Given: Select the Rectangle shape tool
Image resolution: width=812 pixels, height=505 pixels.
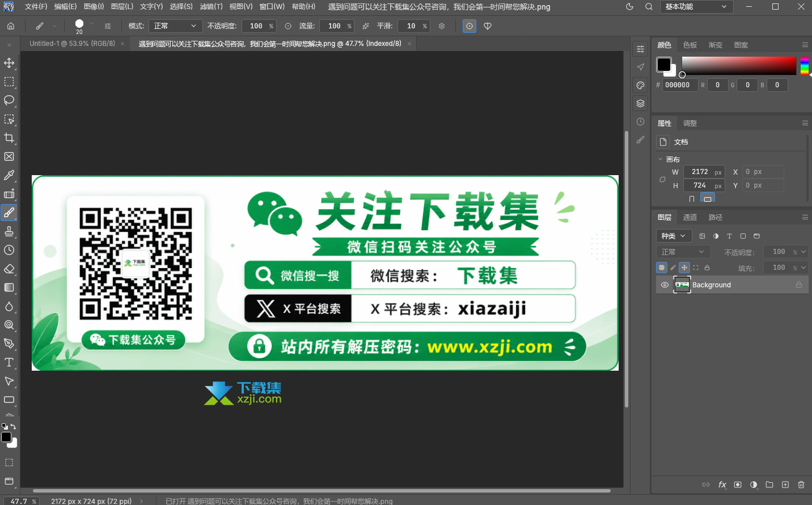Looking at the screenshot, I should pyautogui.click(x=9, y=400).
